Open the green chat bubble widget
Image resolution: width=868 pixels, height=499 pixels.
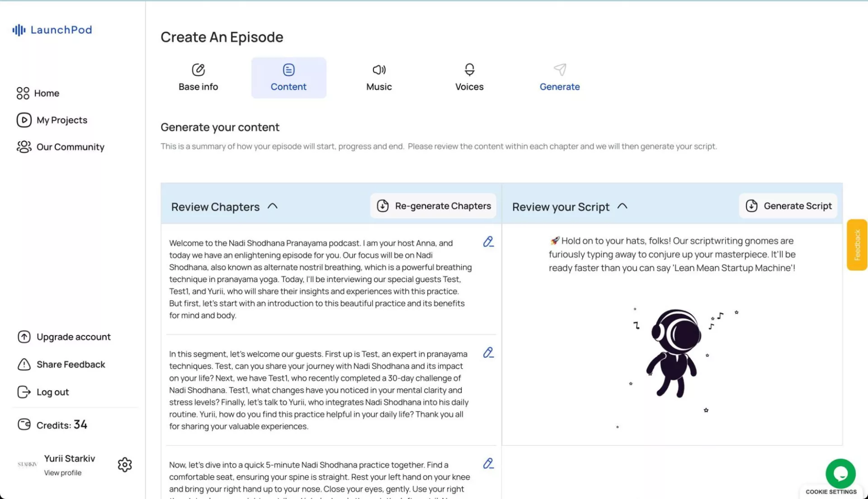coord(840,473)
